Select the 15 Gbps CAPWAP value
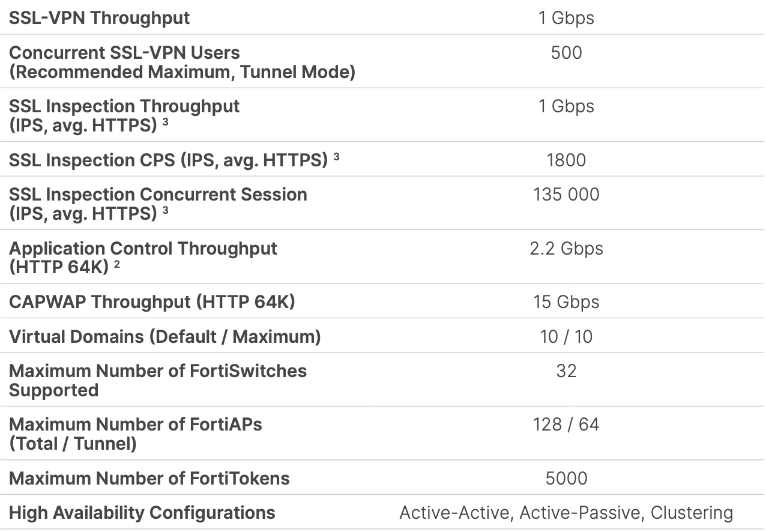 (566, 301)
